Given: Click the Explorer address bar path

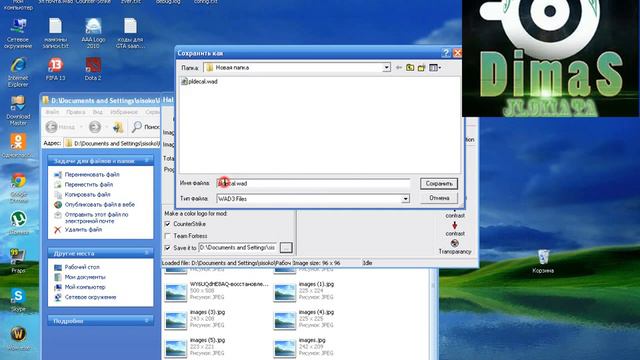Looking at the screenshot, I should pyautogui.click(x=113, y=144).
